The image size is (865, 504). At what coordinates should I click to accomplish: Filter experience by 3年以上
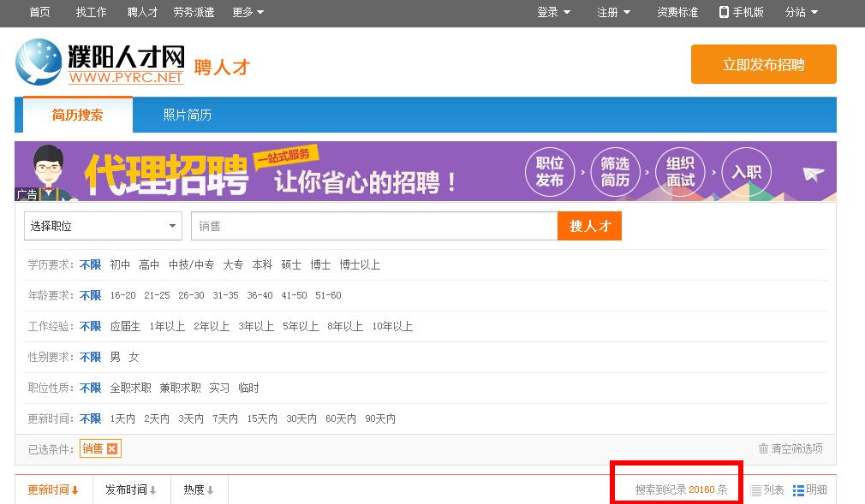point(256,326)
